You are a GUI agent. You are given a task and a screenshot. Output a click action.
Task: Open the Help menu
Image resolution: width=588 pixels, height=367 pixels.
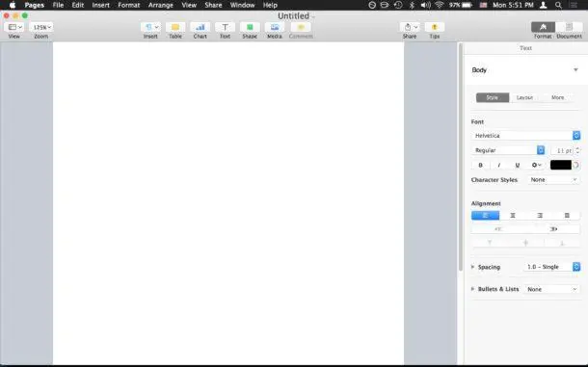(x=270, y=5)
